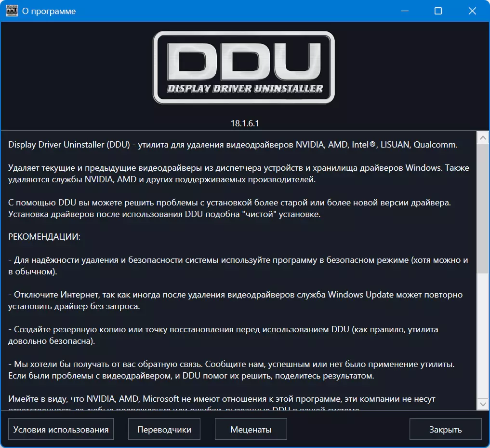490x448 pixels.
Task: Click recommendation starting with Создайте резервную копию
Action: pyautogui.click(x=223, y=335)
